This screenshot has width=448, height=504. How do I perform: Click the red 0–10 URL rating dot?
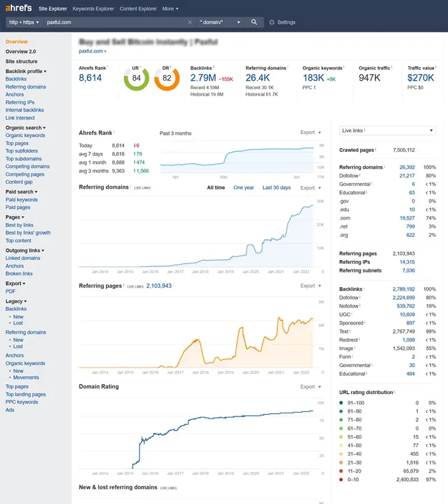tap(341, 479)
